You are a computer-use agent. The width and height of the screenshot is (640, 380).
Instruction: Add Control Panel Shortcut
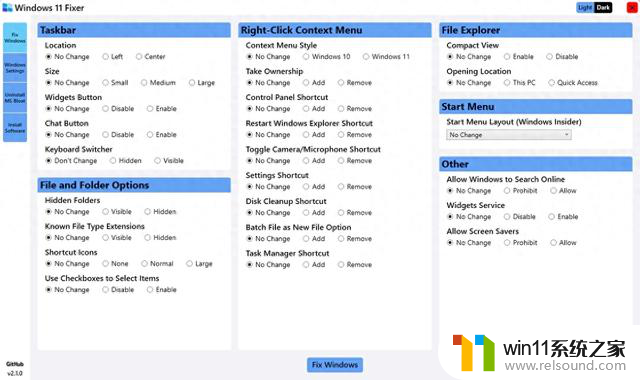coord(314,109)
